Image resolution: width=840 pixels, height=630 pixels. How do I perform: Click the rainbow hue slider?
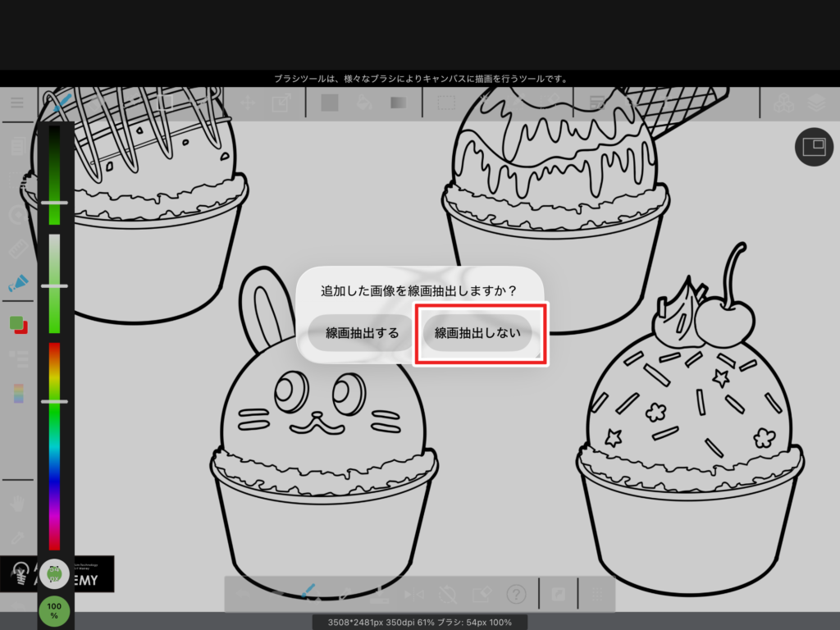click(54, 447)
